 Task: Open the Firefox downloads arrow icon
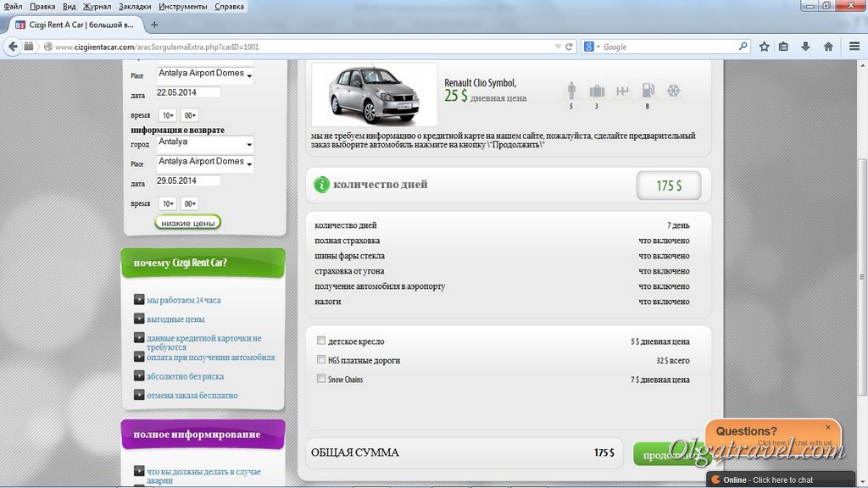pos(805,47)
